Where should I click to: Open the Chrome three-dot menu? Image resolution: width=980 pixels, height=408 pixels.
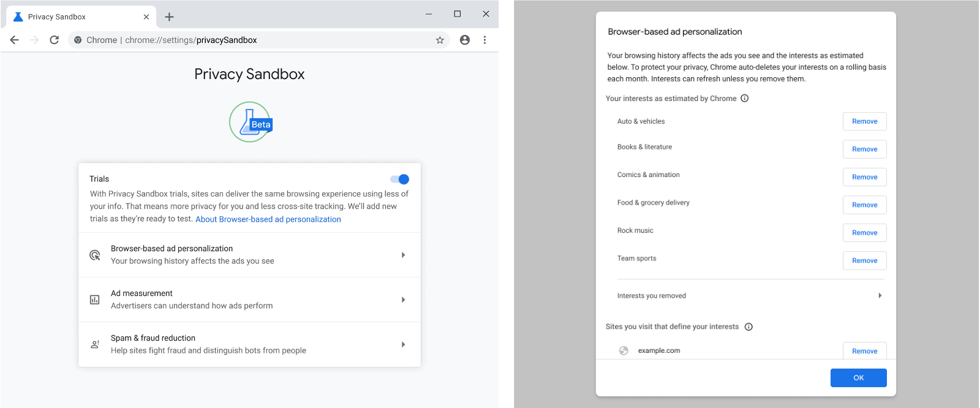(x=484, y=40)
